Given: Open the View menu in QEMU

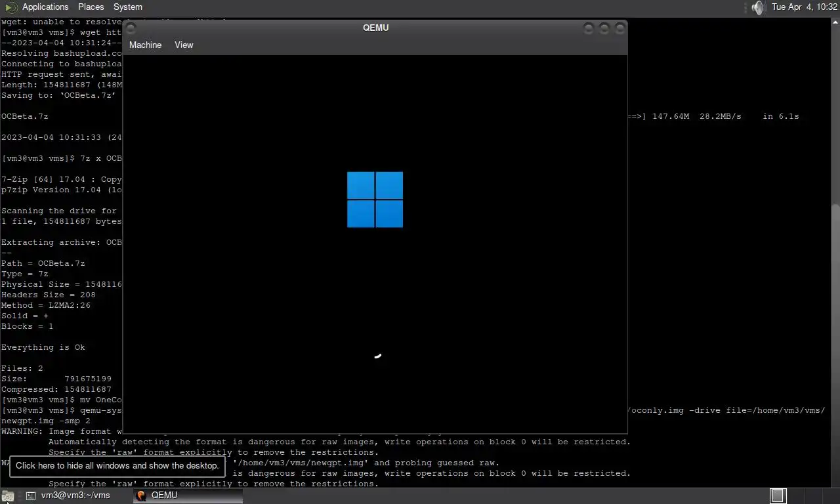Looking at the screenshot, I should [184, 45].
